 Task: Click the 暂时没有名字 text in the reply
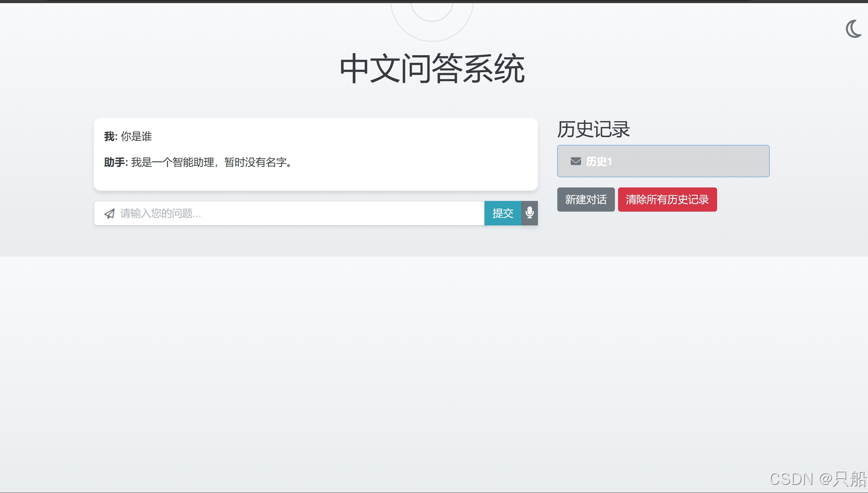(255, 162)
